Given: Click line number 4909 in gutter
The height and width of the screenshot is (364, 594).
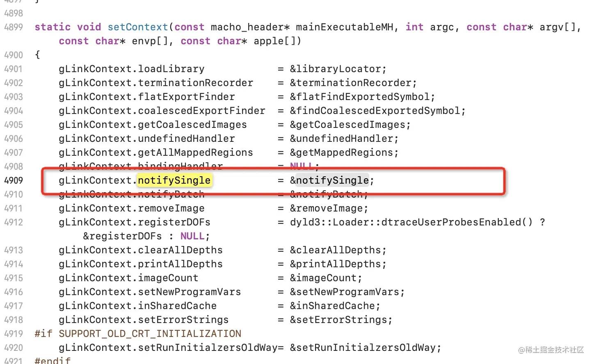Looking at the screenshot, I should click(x=14, y=180).
